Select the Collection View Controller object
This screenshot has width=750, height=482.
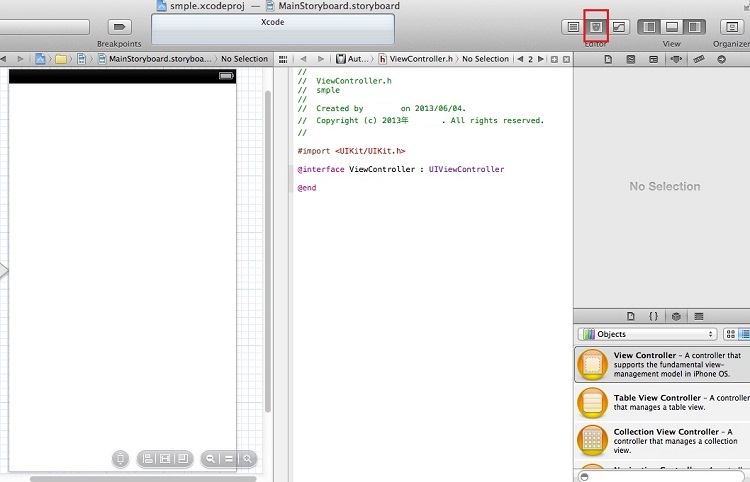pos(662,440)
